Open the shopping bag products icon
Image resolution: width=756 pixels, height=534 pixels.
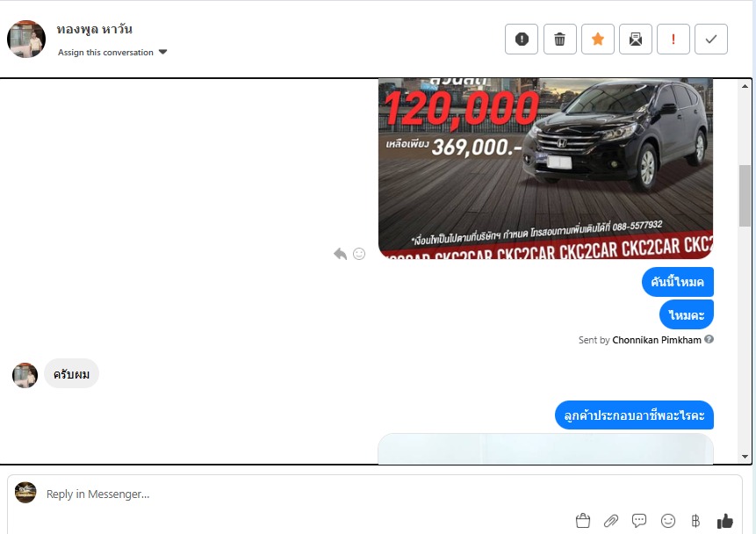(583, 521)
